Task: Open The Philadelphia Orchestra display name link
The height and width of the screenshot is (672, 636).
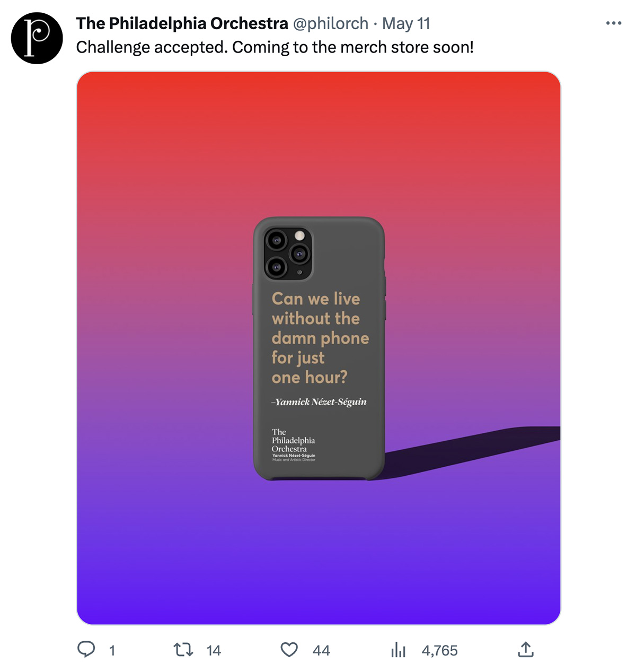Action: coord(182,23)
